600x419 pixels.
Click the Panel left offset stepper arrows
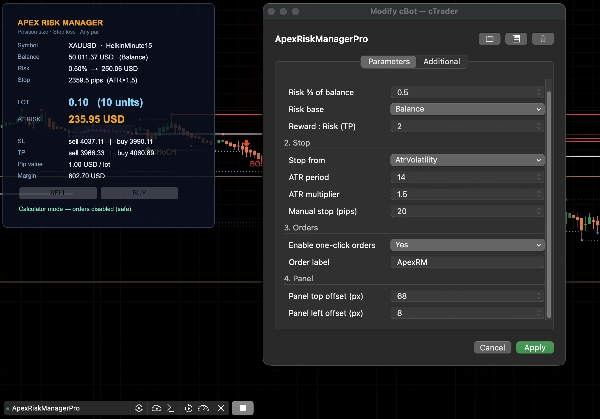click(539, 313)
